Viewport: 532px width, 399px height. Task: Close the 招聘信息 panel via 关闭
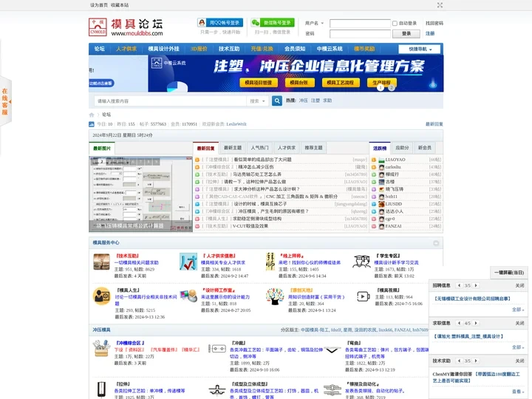tap(519, 286)
